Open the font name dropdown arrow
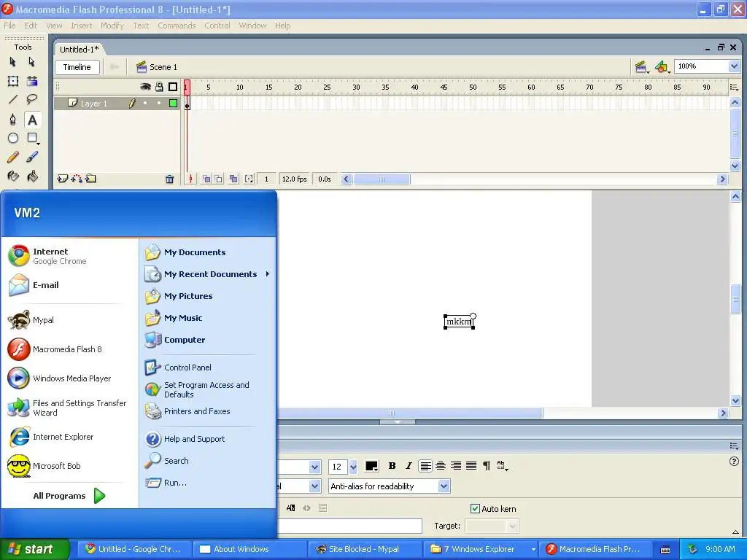 point(314,467)
